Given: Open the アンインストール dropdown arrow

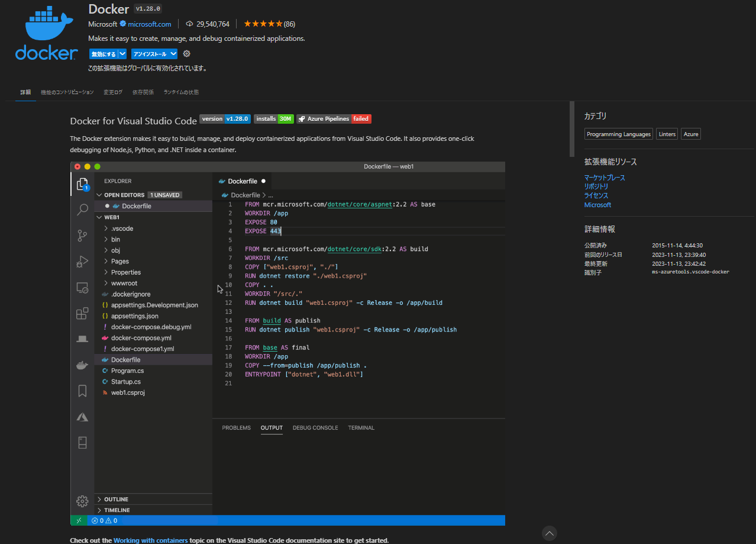Looking at the screenshot, I should click(x=173, y=53).
